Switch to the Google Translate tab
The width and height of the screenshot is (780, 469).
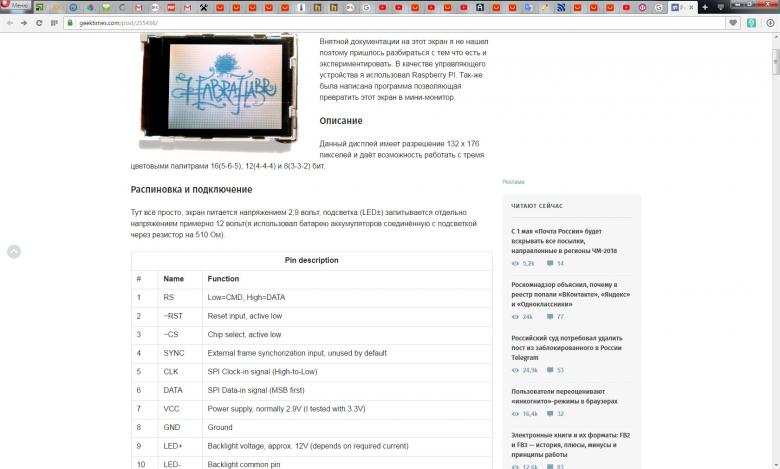coord(529,7)
